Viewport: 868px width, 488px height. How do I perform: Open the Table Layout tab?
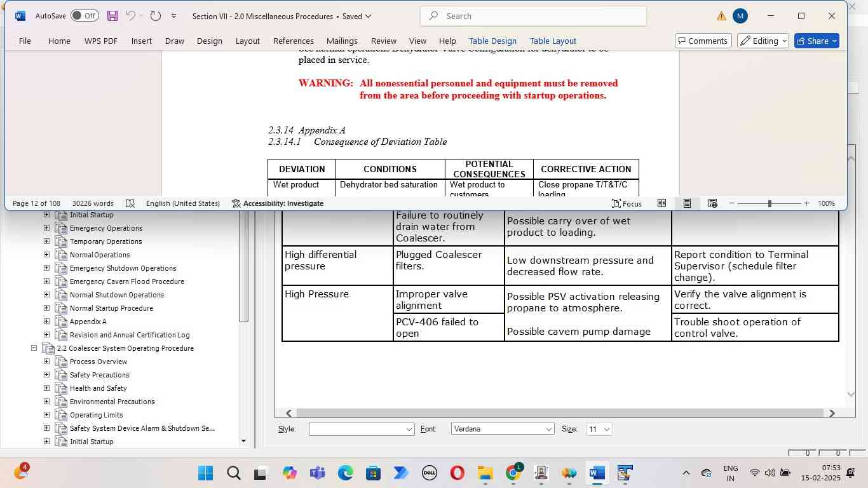553,41
